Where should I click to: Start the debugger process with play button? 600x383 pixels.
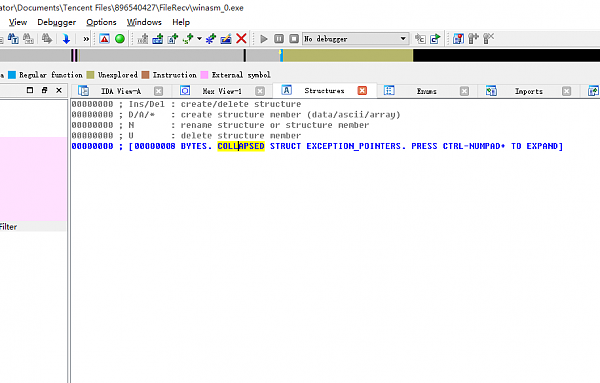point(264,39)
